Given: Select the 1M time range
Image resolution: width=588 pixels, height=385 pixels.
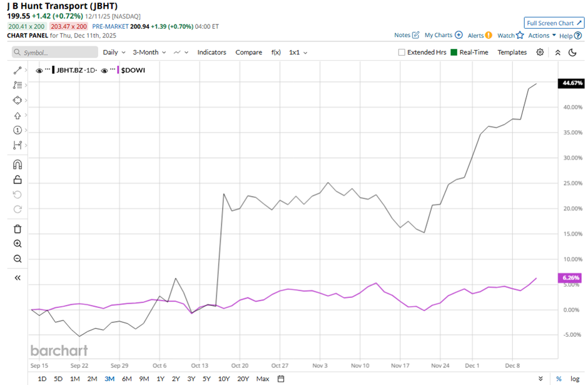Looking at the screenshot, I should [x=75, y=379].
